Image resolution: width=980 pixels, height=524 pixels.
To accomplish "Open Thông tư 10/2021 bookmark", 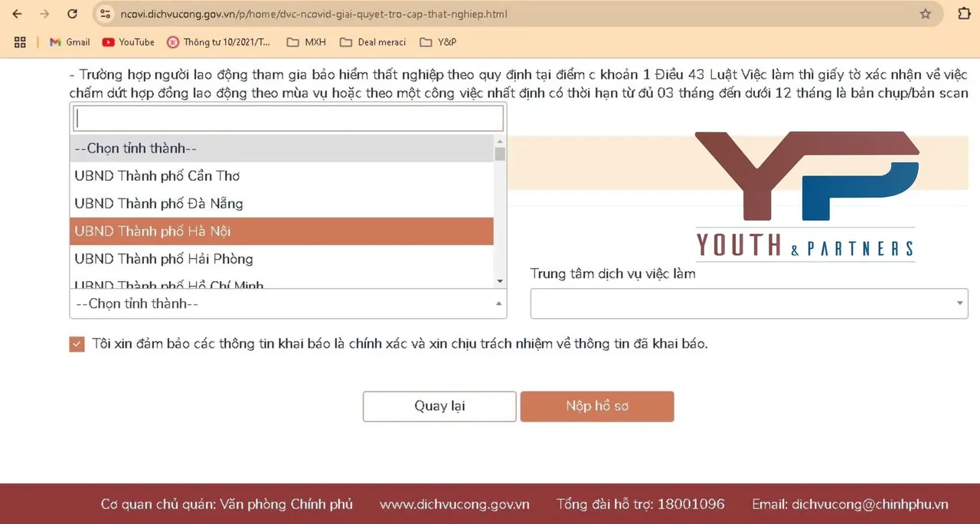I will 219,42.
